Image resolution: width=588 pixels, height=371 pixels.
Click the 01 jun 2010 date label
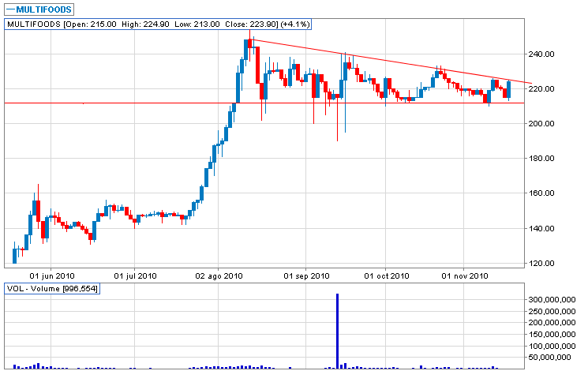tap(52, 276)
